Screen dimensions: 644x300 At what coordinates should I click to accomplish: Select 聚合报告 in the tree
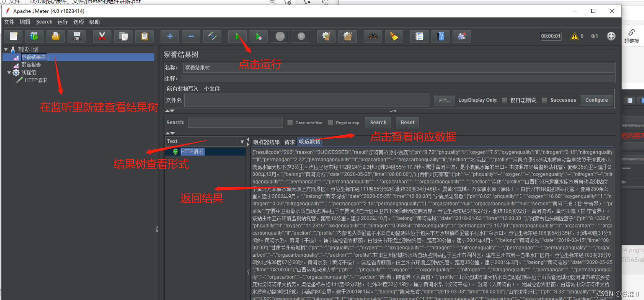[31, 65]
